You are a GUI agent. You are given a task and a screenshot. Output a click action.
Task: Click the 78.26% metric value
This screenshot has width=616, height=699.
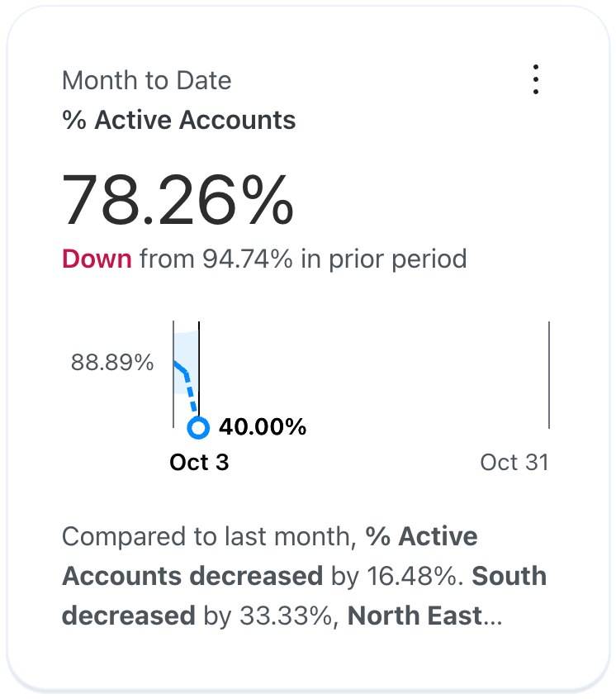coord(178,199)
